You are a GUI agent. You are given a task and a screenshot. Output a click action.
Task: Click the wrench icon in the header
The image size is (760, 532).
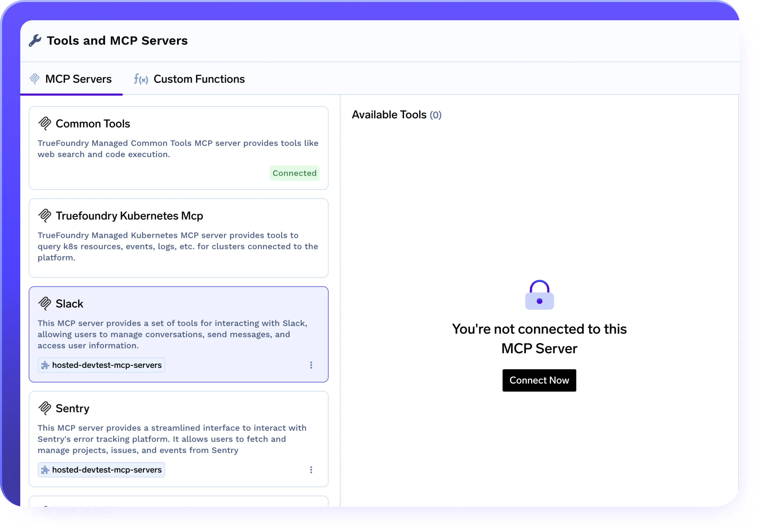[35, 40]
